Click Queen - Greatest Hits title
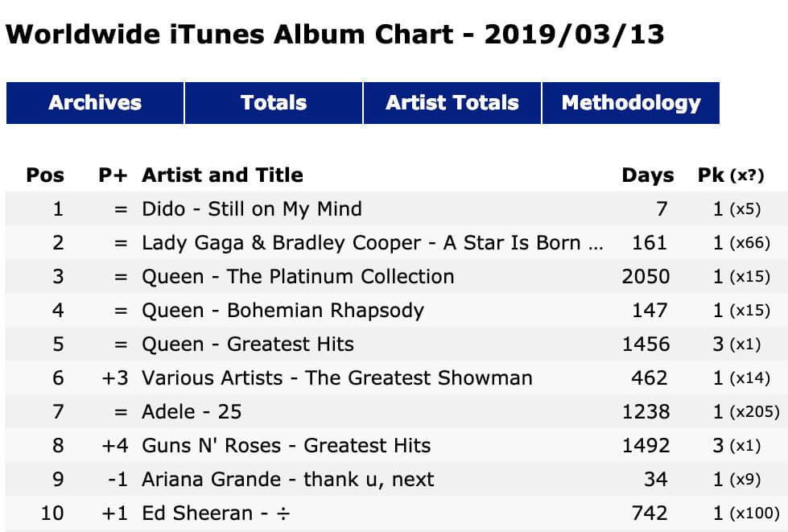The height and width of the screenshot is (532, 788). 248,344
